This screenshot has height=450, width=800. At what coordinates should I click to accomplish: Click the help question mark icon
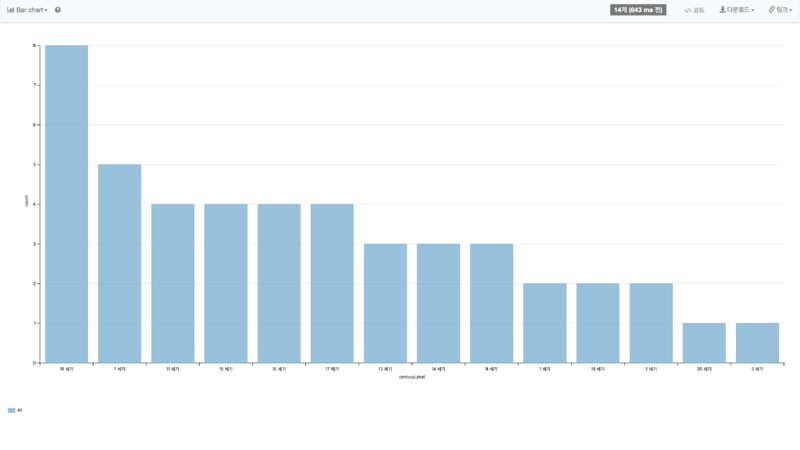click(58, 9)
